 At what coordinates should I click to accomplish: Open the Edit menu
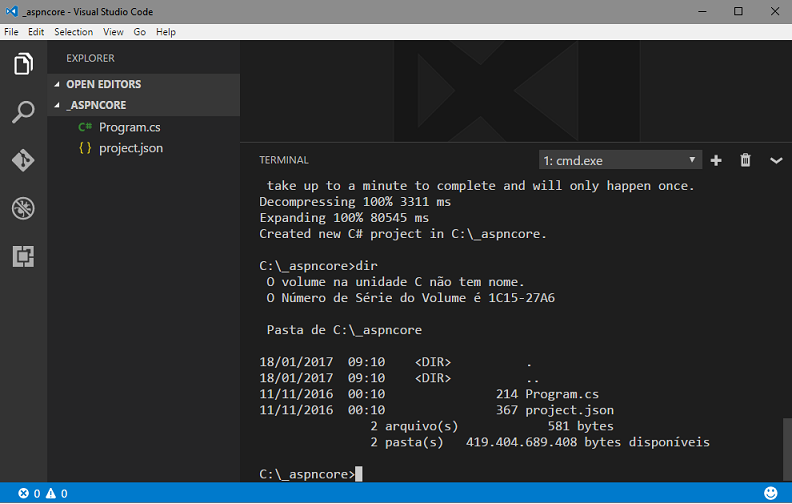point(36,32)
